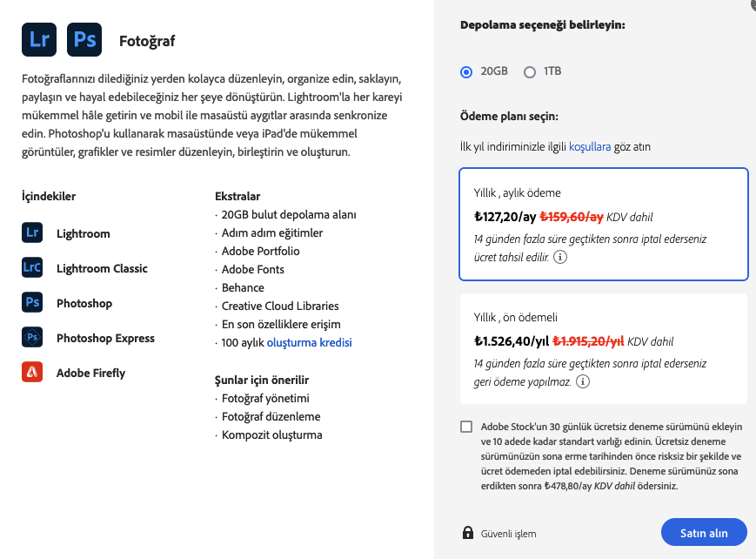The width and height of the screenshot is (756, 559).
Task: Click the lock icon beside Güvenli işlem
Action: [x=468, y=533]
